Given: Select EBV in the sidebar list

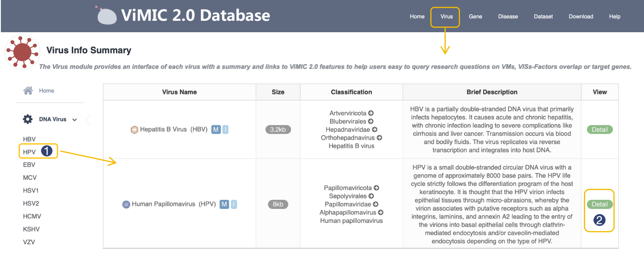Looking at the screenshot, I should 29,165.
